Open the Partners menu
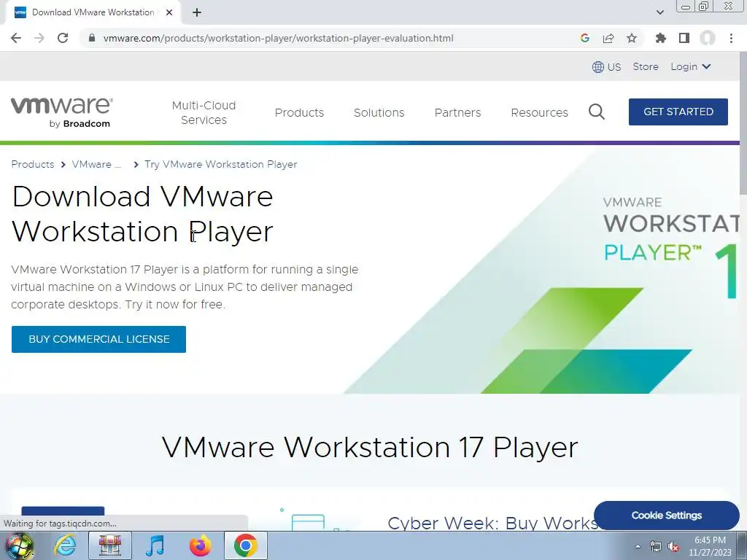Screen dimensions: 747x560 coord(458,112)
